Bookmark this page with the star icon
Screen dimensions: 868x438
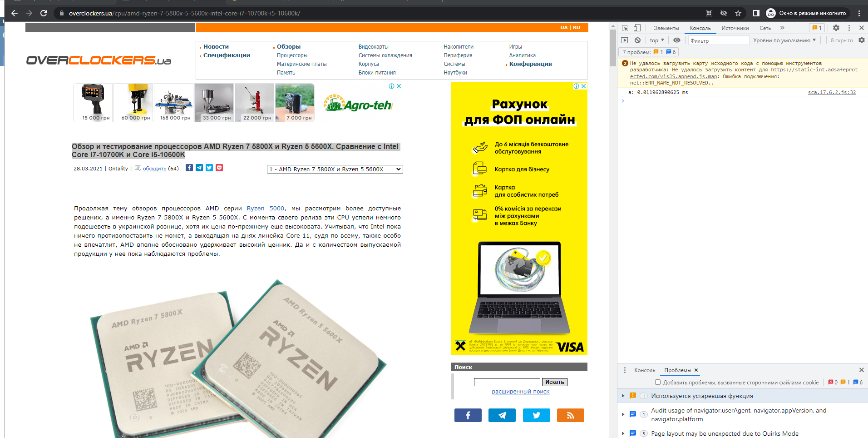click(738, 13)
